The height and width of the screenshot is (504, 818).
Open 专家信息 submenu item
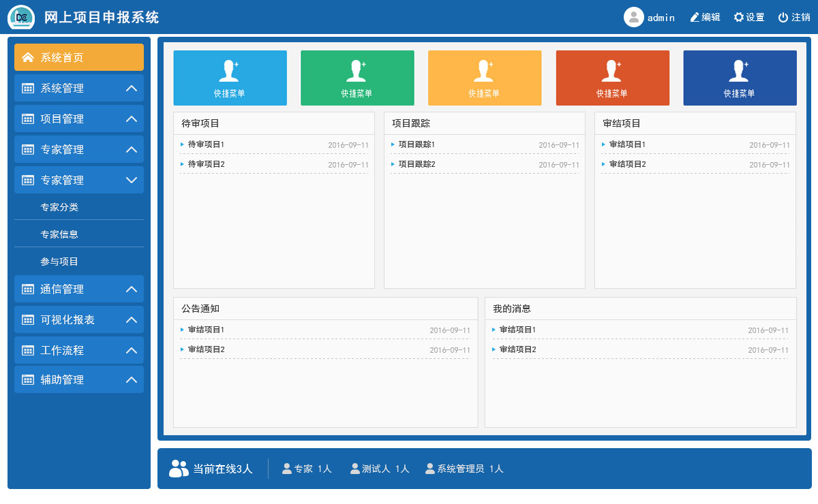coord(59,234)
